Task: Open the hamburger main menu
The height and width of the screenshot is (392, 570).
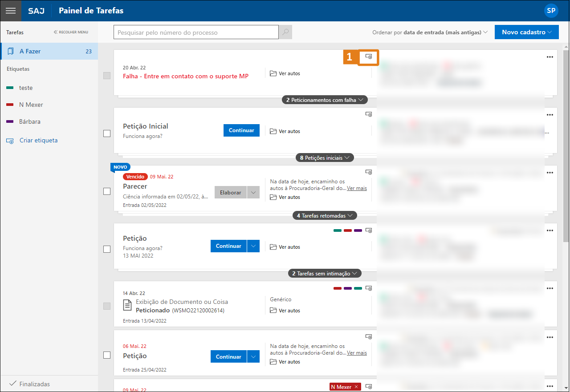Action: coord(11,11)
